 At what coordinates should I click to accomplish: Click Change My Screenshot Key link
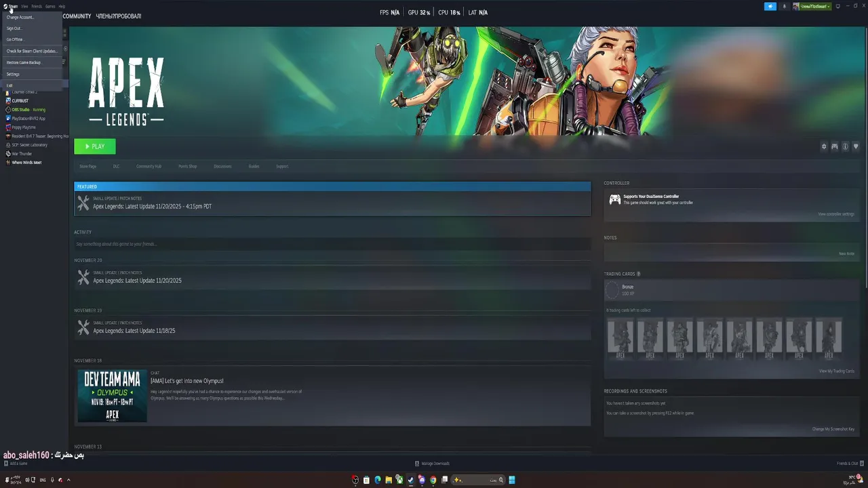(833, 429)
